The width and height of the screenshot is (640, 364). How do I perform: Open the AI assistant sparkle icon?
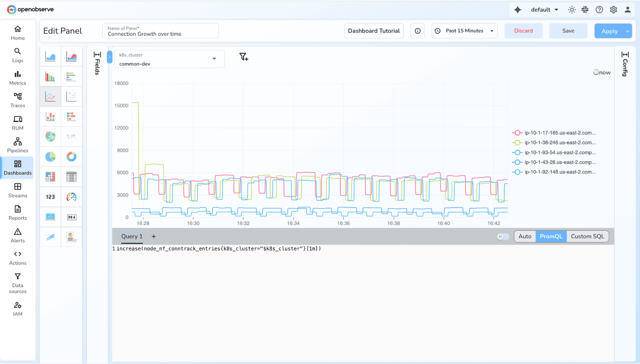518,10
